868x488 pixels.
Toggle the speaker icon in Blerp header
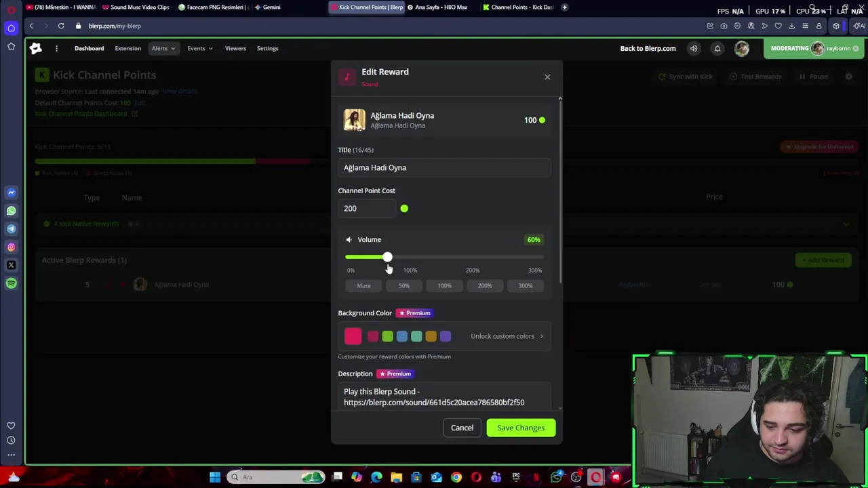[694, 48]
